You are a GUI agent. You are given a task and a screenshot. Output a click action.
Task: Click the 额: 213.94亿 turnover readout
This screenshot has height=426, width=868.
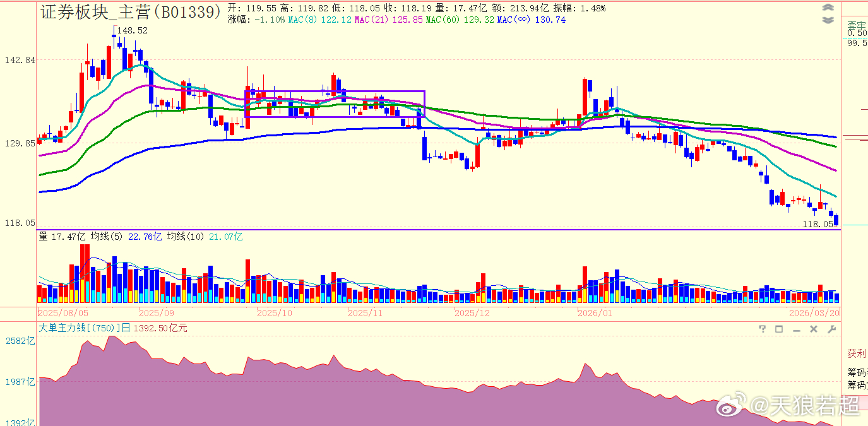[x=520, y=8]
